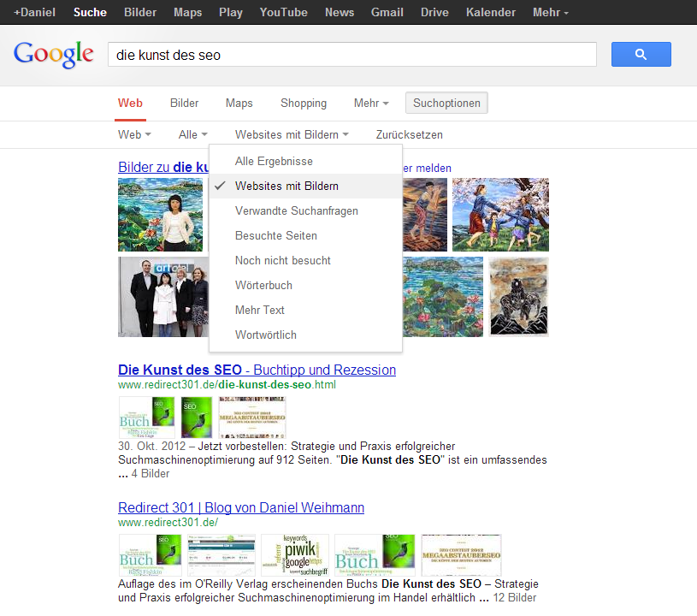Open dark creature artwork thumbnail

519,297
